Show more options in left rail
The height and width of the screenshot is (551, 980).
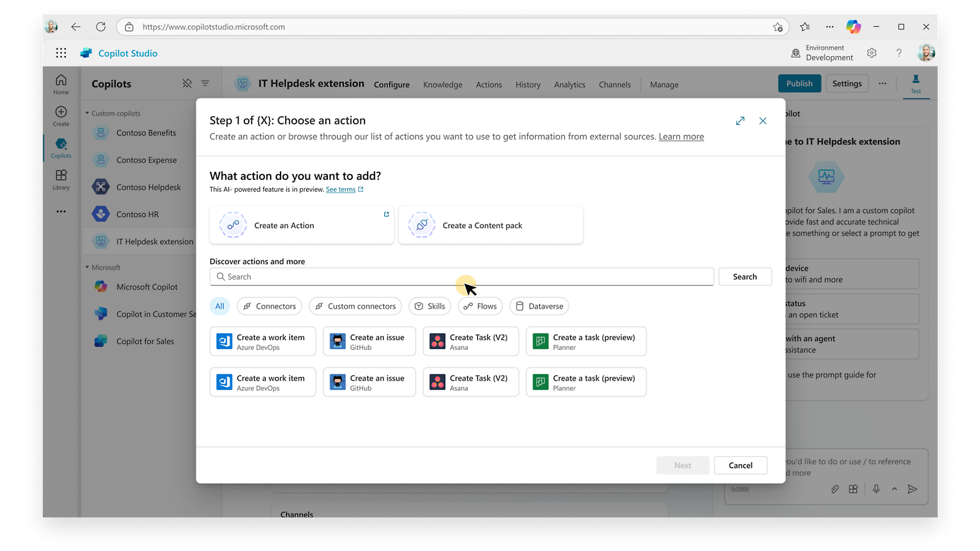coord(61,212)
